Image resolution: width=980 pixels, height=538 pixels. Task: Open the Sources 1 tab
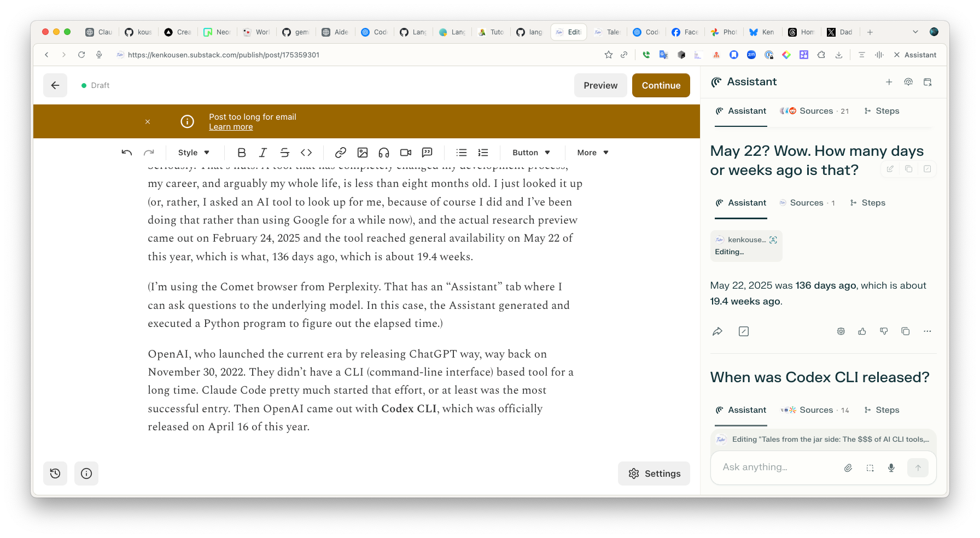[x=807, y=203]
